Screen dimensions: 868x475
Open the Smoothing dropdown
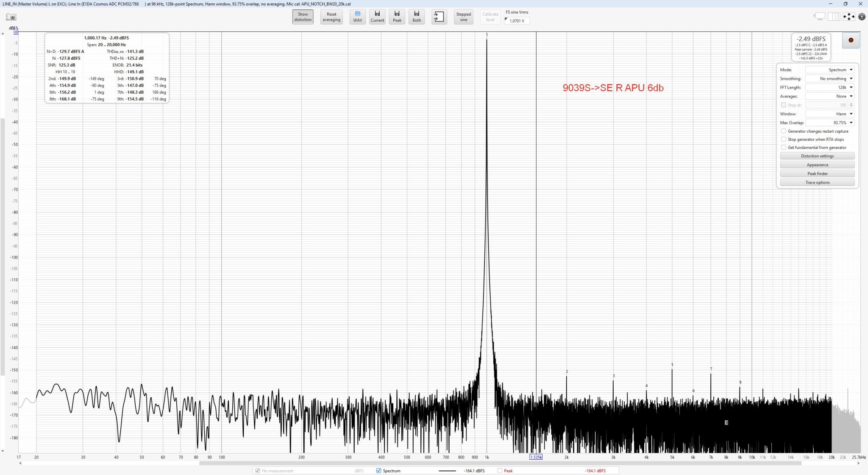click(830, 78)
